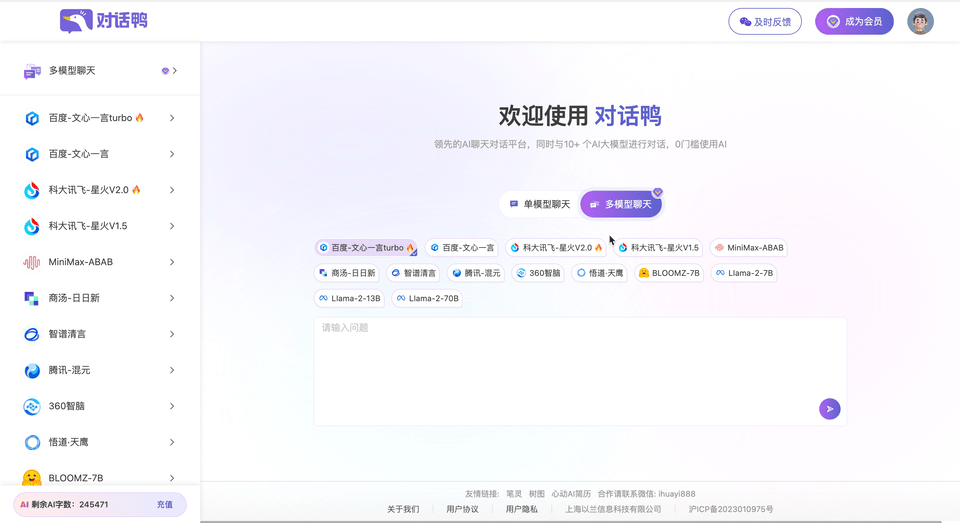Click the 成为会员 membership button

(854, 22)
